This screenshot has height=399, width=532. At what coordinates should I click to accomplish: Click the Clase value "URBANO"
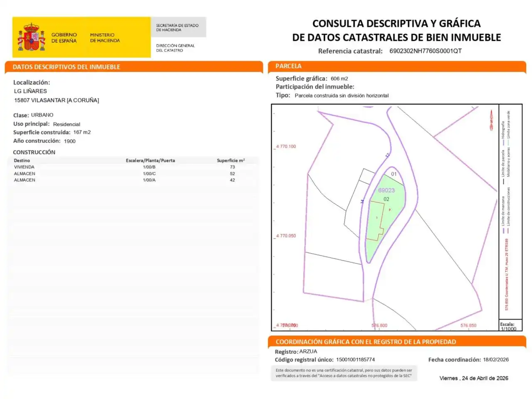pos(42,115)
